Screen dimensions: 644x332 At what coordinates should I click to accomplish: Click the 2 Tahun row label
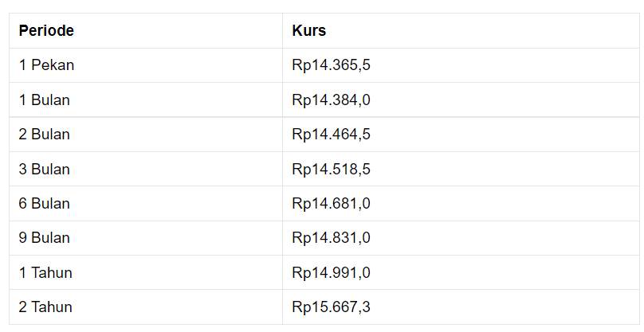[45, 307]
